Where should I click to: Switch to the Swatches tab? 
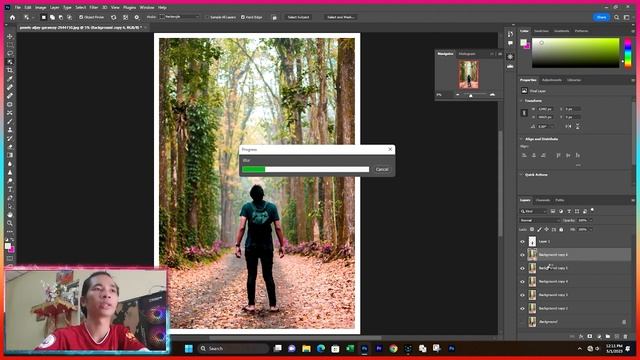(x=542, y=31)
